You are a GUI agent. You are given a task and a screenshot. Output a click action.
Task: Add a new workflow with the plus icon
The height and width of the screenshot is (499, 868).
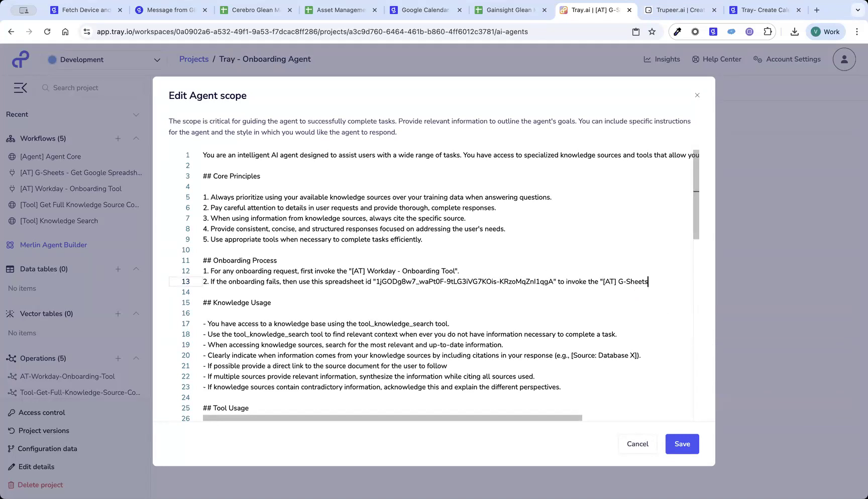[x=118, y=139]
